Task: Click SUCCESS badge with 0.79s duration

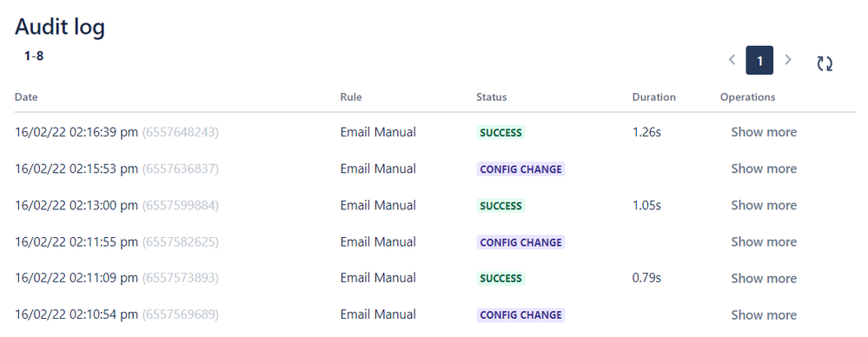Action: click(x=501, y=278)
